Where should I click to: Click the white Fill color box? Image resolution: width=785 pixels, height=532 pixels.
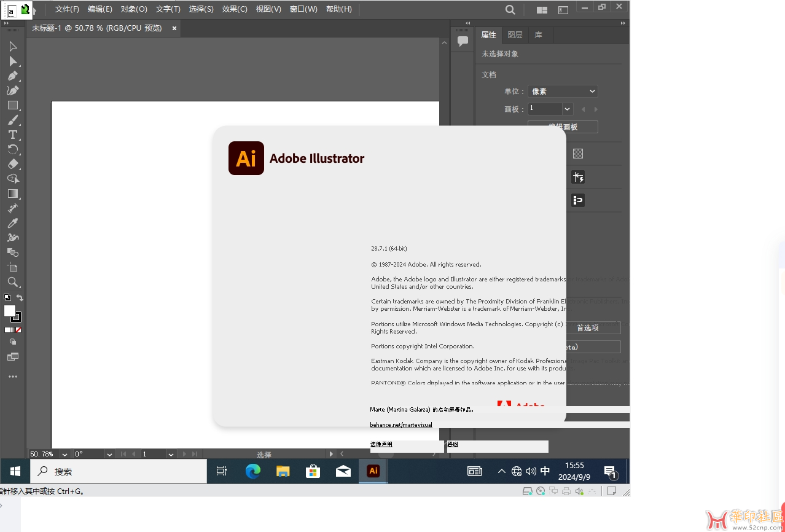click(x=10, y=311)
